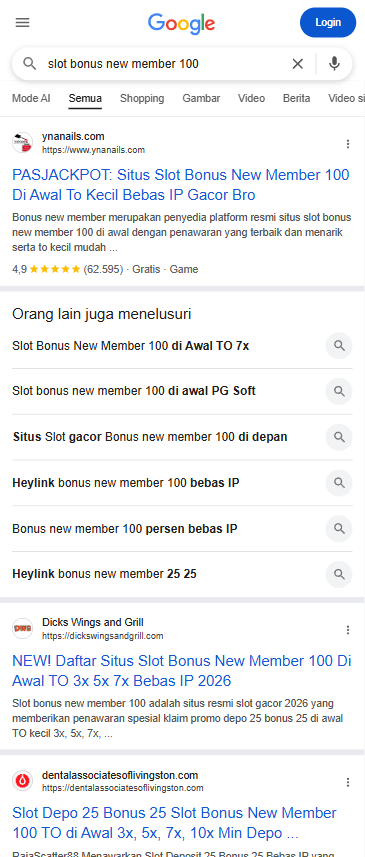Open more options for dentalassociatesoflivingston.com result
Screen dimensions: 365x857
[x=348, y=783]
